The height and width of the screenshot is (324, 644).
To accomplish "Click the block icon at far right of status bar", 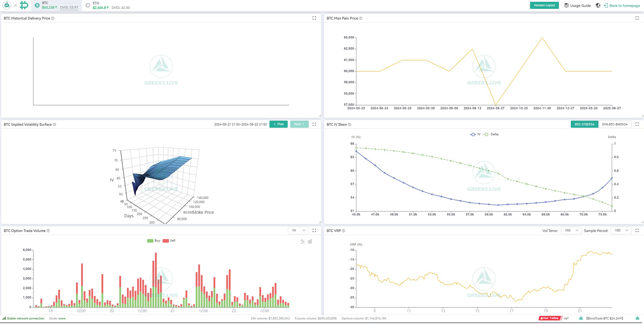I will click(637, 318).
